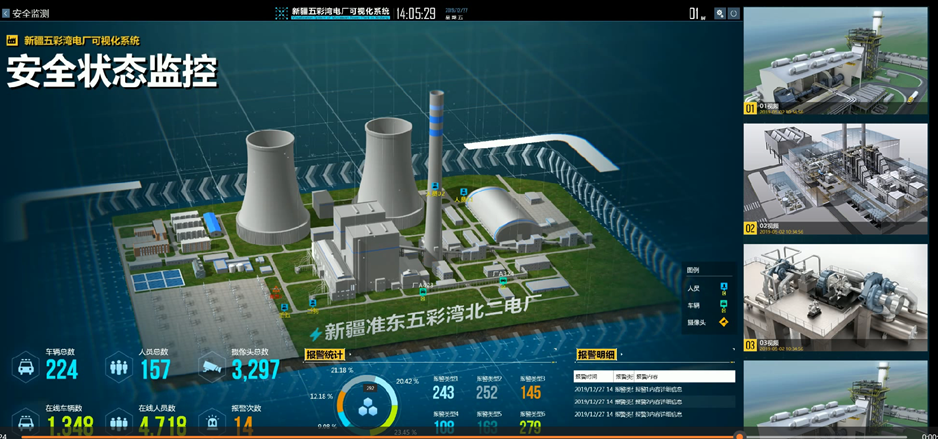Click the camera total value 3,297
Viewport: 938px width, 439px height.
click(x=255, y=370)
